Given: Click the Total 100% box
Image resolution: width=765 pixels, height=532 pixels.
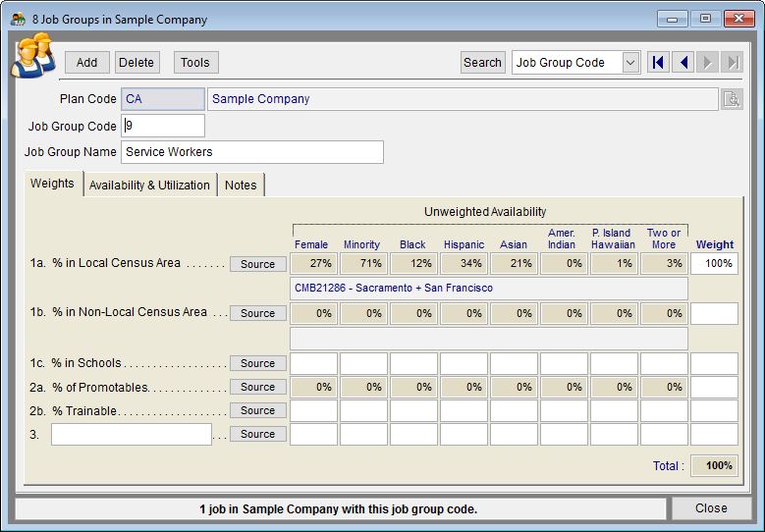Looking at the screenshot, I should click(x=714, y=465).
